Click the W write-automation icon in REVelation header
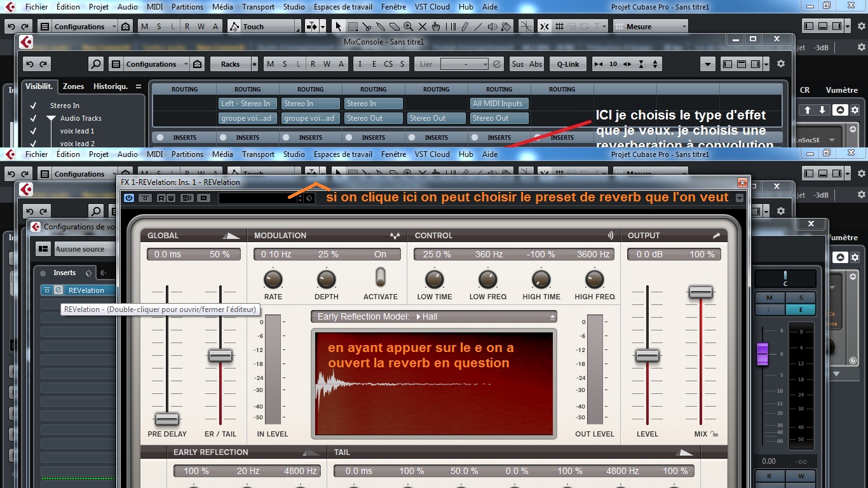This screenshot has height=488, width=868. pyautogui.click(x=170, y=198)
